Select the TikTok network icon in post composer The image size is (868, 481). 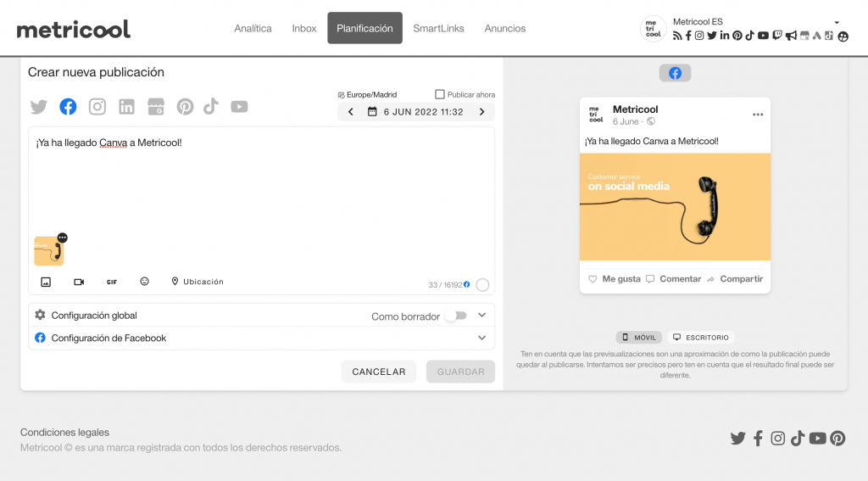(x=211, y=106)
